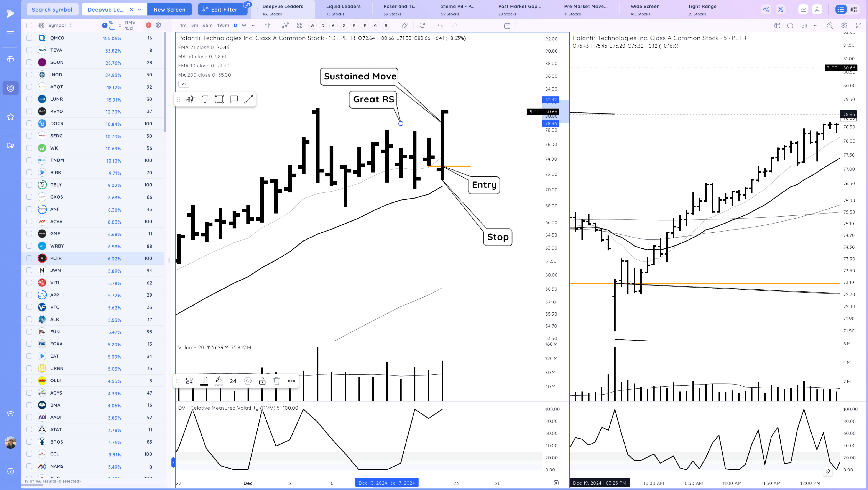
Task: Click the refresh chart icon
Action: [422, 25]
